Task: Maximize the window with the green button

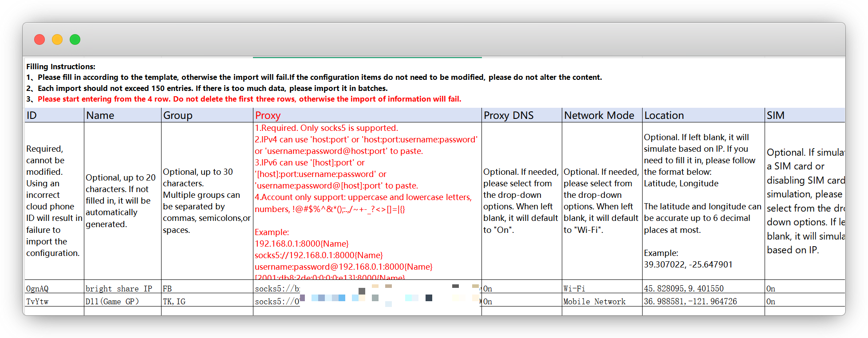Action: (x=75, y=39)
